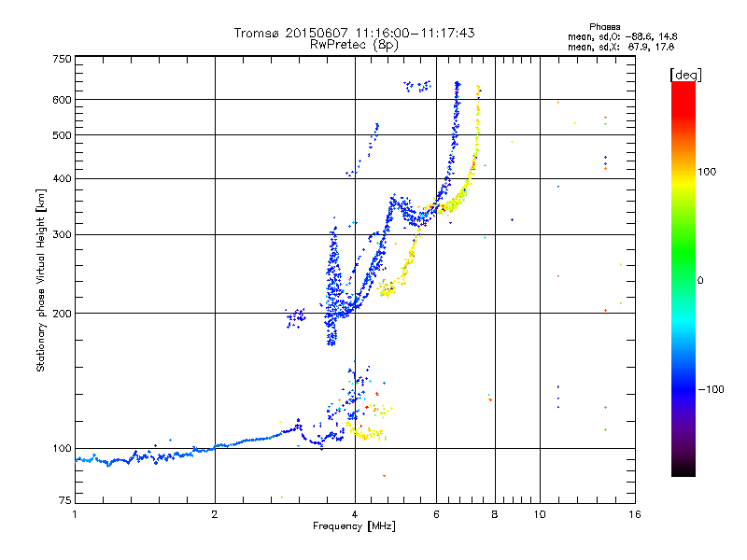Screen dimensions: 747x560
Task: Click the colorbar tick label "-100"
Action: tap(711, 389)
